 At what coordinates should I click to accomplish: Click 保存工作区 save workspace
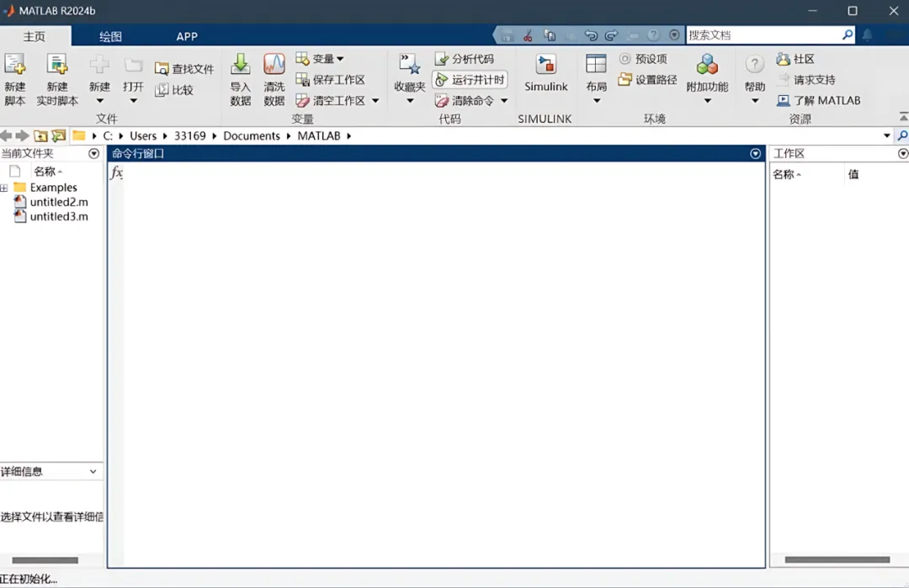click(331, 79)
